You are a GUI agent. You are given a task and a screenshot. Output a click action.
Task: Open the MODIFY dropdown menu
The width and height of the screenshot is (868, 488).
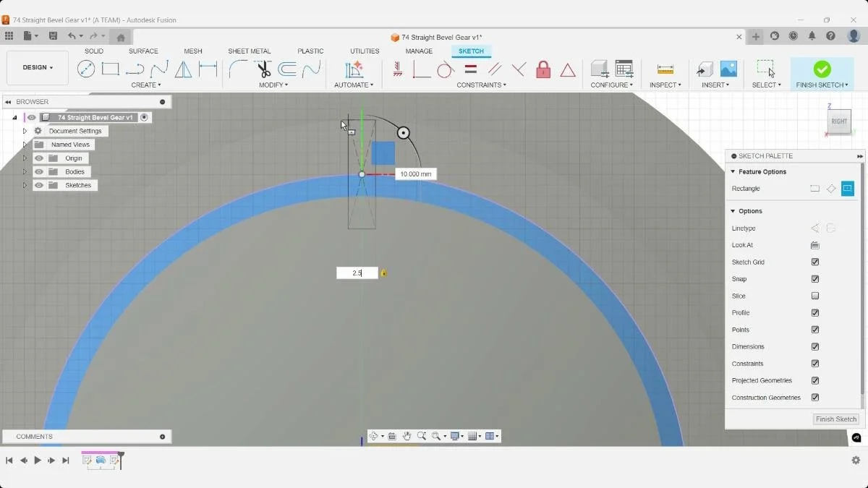[273, 85]
